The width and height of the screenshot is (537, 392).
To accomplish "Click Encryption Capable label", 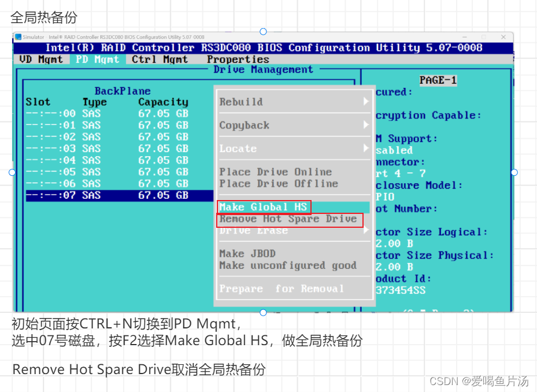I will click(428, 115).
